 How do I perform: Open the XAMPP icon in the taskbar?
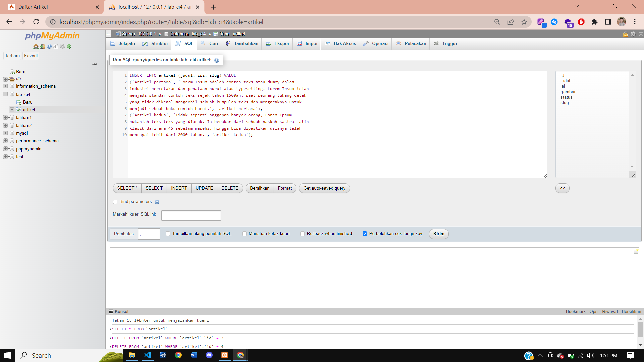tap(225, 355)
